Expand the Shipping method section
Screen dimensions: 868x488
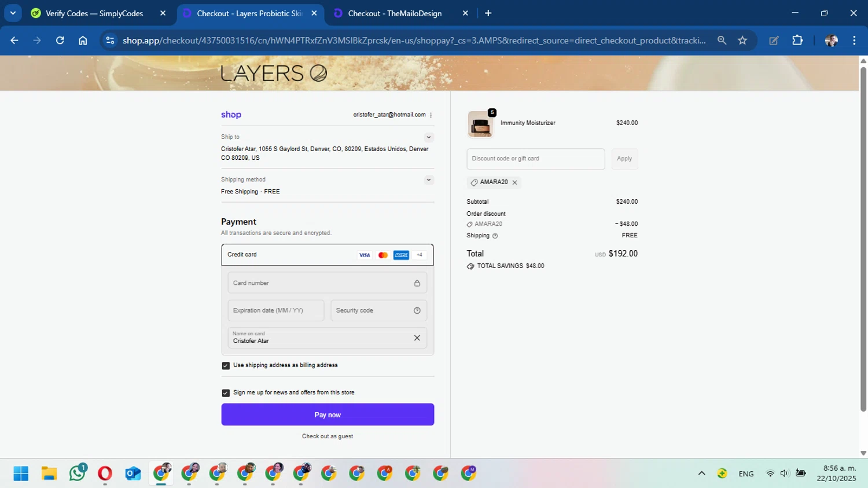coord(429,180)
